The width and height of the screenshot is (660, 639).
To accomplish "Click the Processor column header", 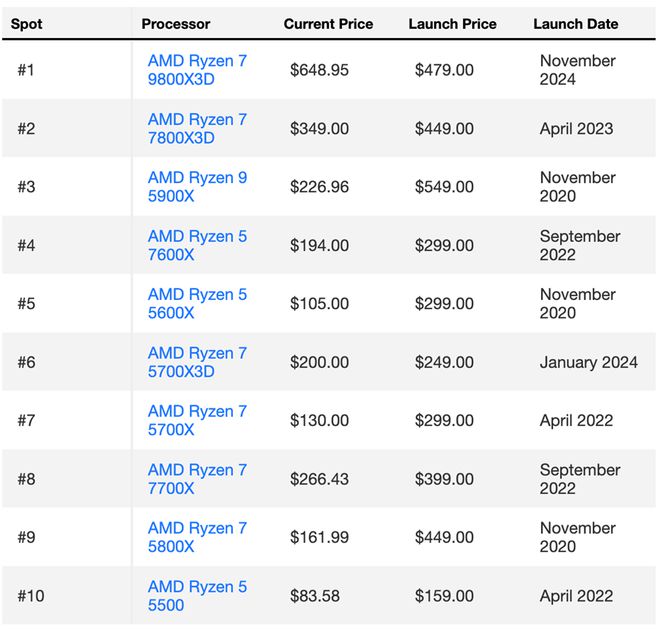I will pos(176,24).
